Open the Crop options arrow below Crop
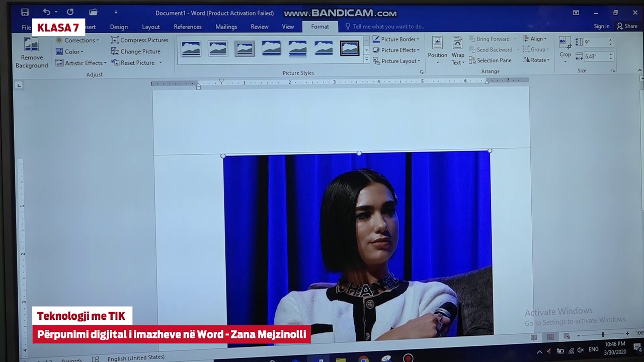The image size is (644, 362). coord(565,62)
